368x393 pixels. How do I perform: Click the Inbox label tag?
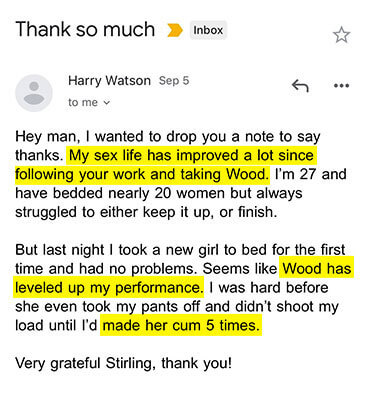208,30
